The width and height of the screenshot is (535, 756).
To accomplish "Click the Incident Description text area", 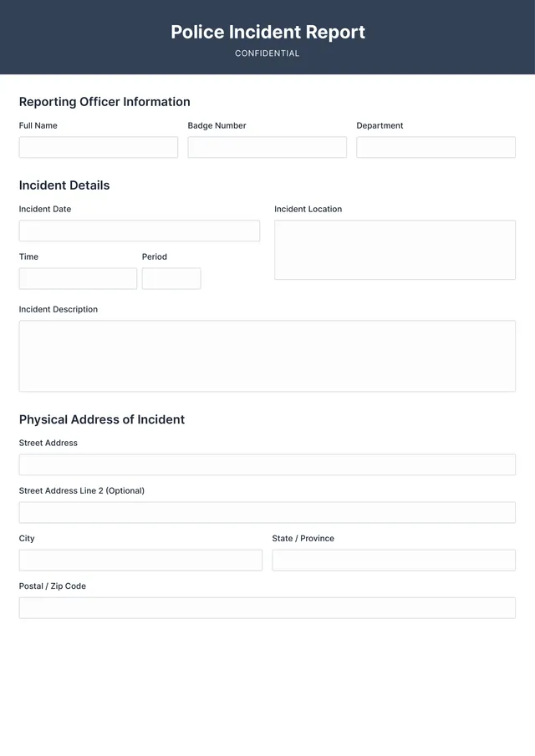I will [x=267, y=355].
